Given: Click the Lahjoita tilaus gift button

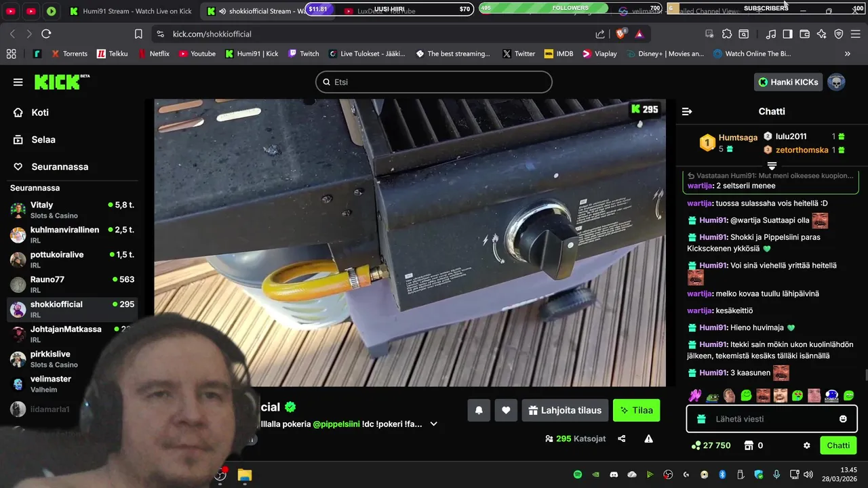Looking at the screenshot, I should point(565,410).
